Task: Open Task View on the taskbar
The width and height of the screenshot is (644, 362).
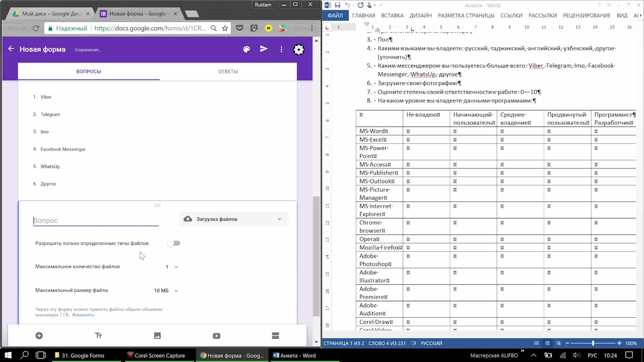Action: 41,355
